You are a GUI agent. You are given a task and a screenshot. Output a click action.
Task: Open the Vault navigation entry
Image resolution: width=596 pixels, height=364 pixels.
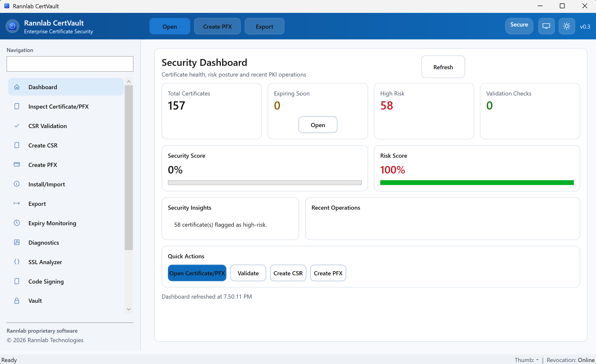click(66, 301)
